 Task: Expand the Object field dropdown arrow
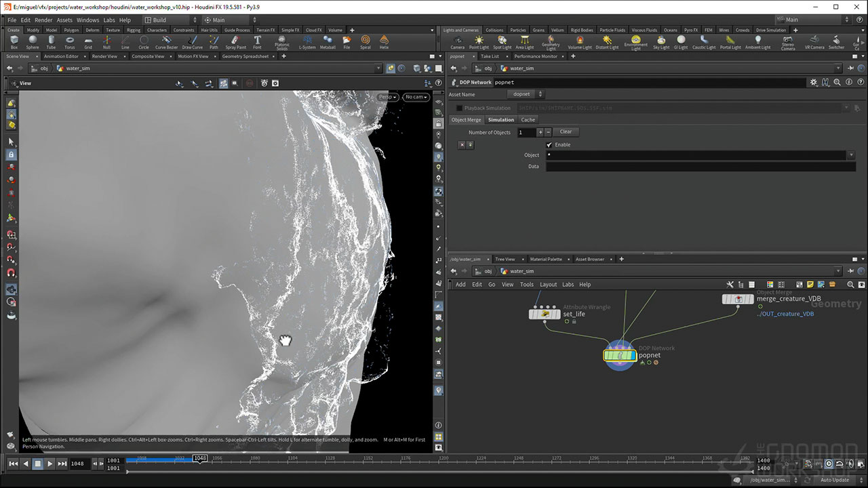(851, 155)
